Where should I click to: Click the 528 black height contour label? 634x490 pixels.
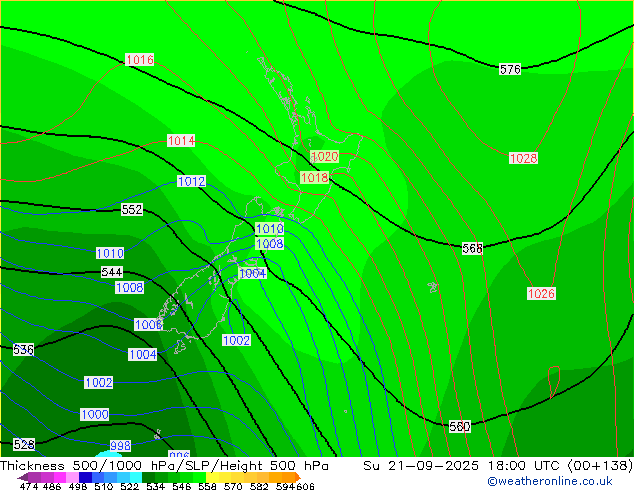click(x=24, y=445)
